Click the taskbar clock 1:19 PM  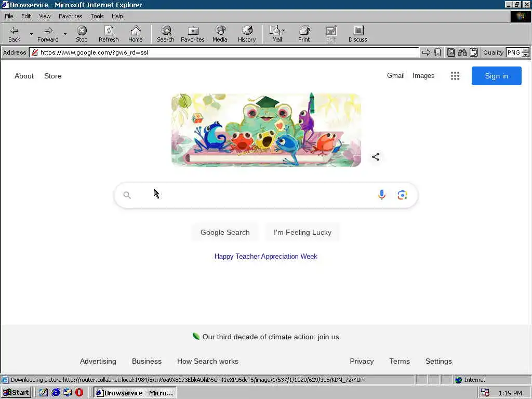coord(510,393)
